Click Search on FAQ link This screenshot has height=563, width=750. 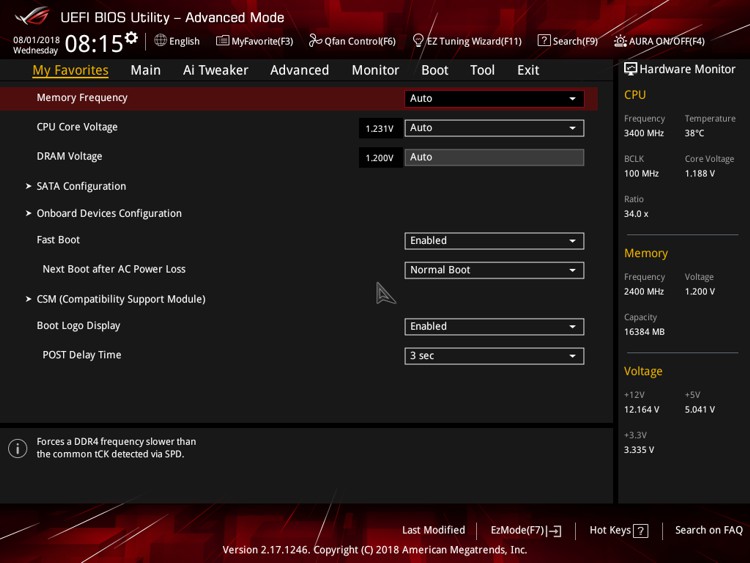pos(709,530)
